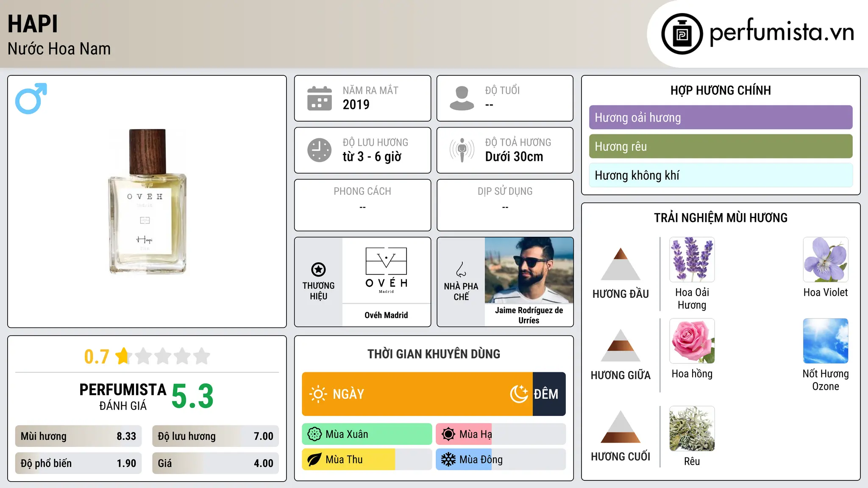Open the Hapi perfume bottle image
Image resolution: width=868 pixels, height=488 pixels.
pos(147,202)
